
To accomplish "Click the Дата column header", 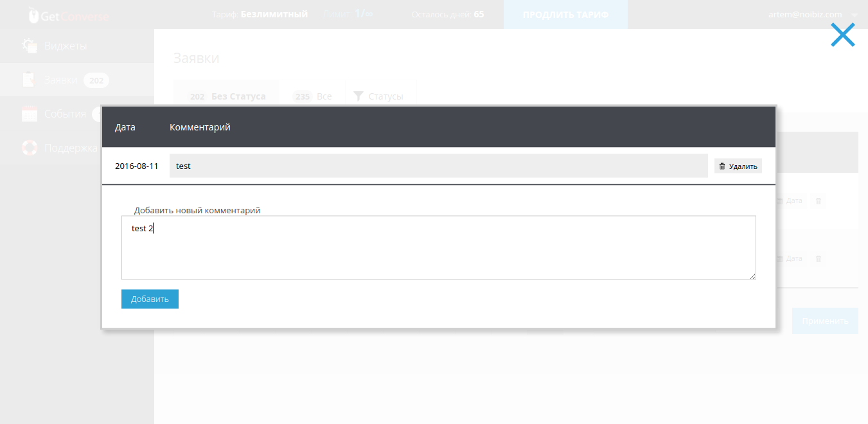I will pyautogui.click(x=125, y=127).
